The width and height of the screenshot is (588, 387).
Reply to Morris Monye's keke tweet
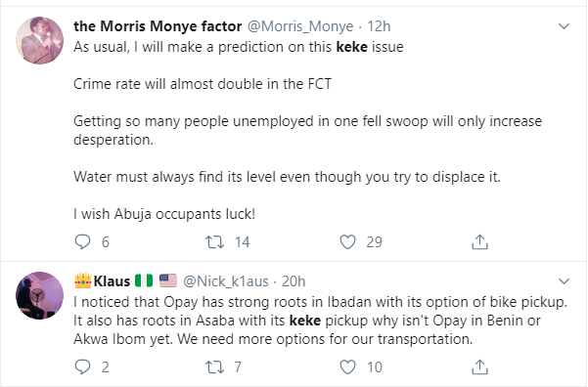[82, 242]
